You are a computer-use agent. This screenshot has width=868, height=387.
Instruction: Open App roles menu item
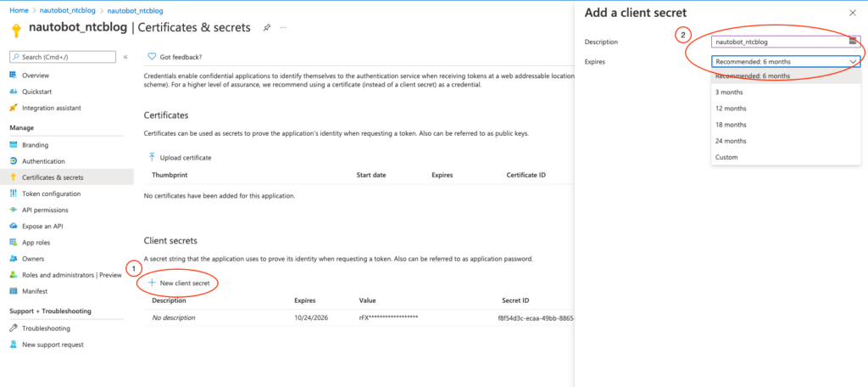point(36,242)
